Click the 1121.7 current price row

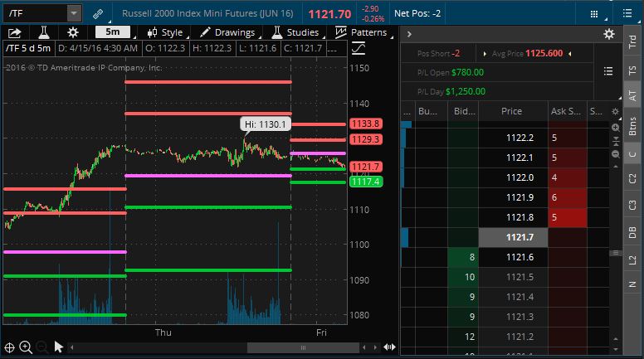tap(519, 237)
